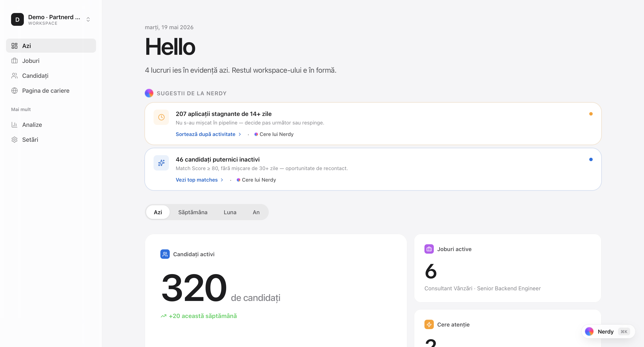Click Consultant Vânzări · Senior Backend Engineer text
644x347 pixels.
483,288
